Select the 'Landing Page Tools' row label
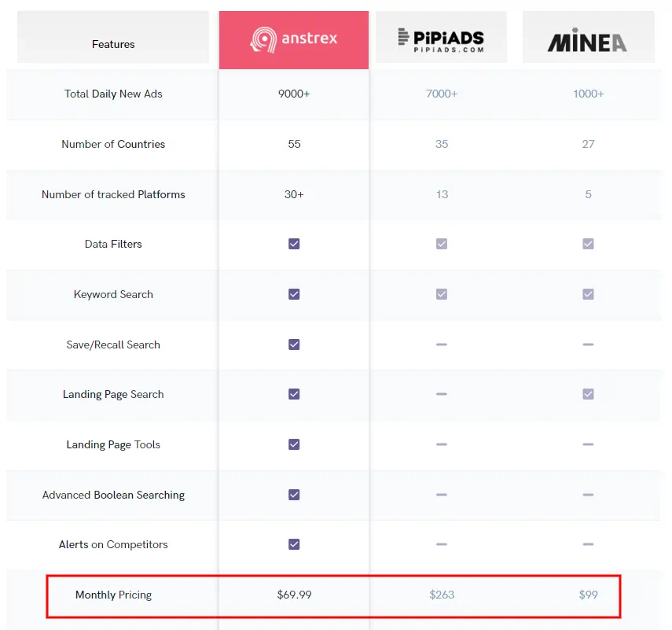 tap(113, 444)
